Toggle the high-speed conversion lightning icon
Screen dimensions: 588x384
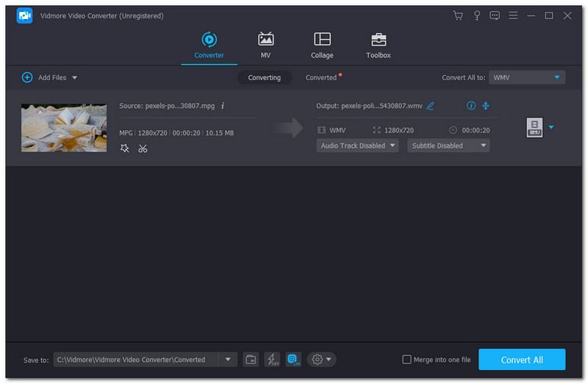pos(272,359)
